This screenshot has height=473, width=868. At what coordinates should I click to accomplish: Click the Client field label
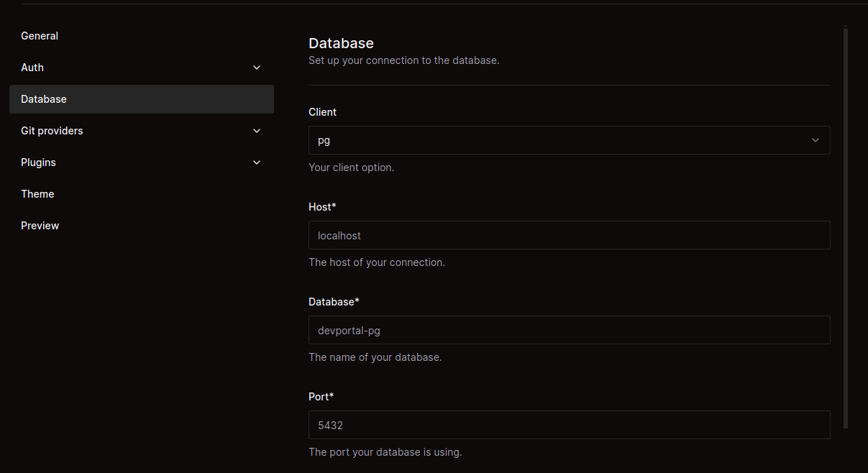tap(322, 112)
